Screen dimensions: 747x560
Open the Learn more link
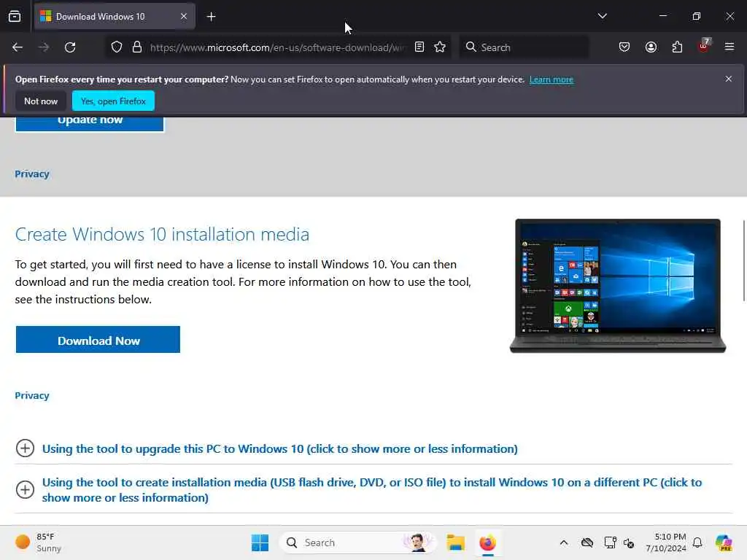pyautogui.click(x=551, y=79)
